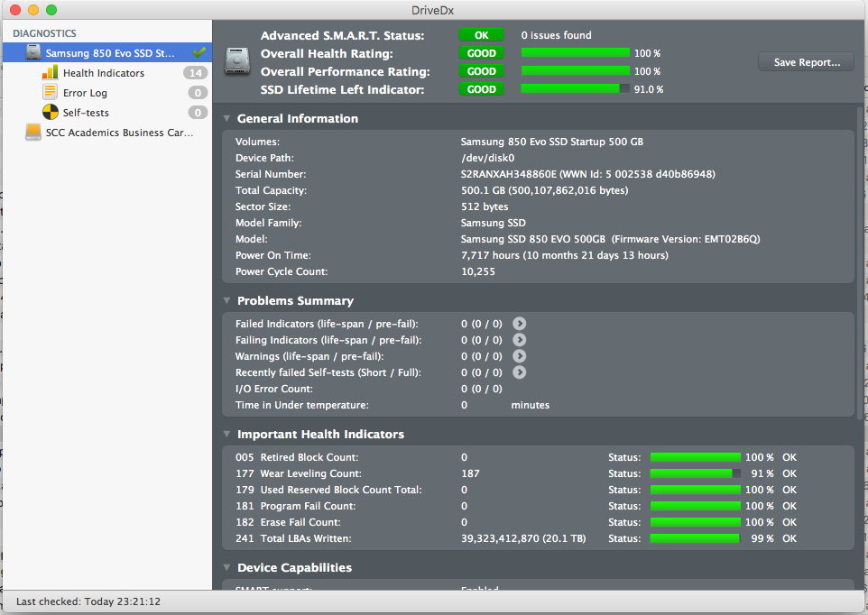Image resolution: width=868 pixels, height=615 pixels.
Task: Click the orange SCC Academics drive icon
Action: [x=33, y=133]
